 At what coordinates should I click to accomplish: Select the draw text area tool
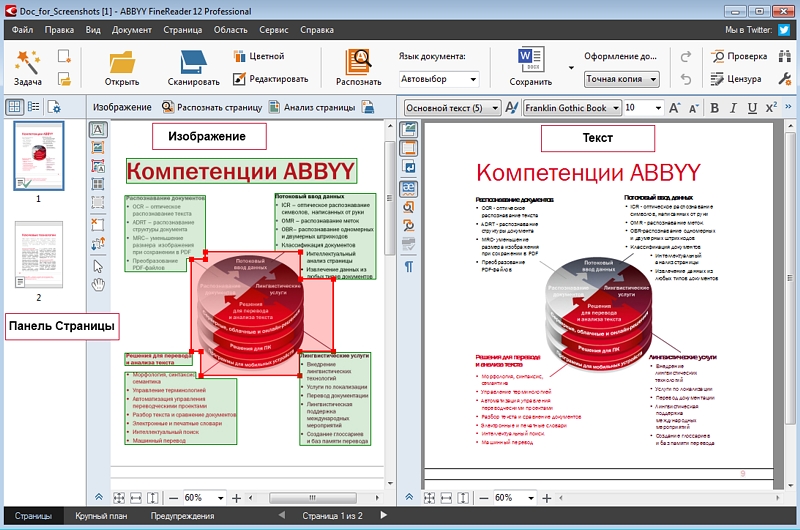98,130
